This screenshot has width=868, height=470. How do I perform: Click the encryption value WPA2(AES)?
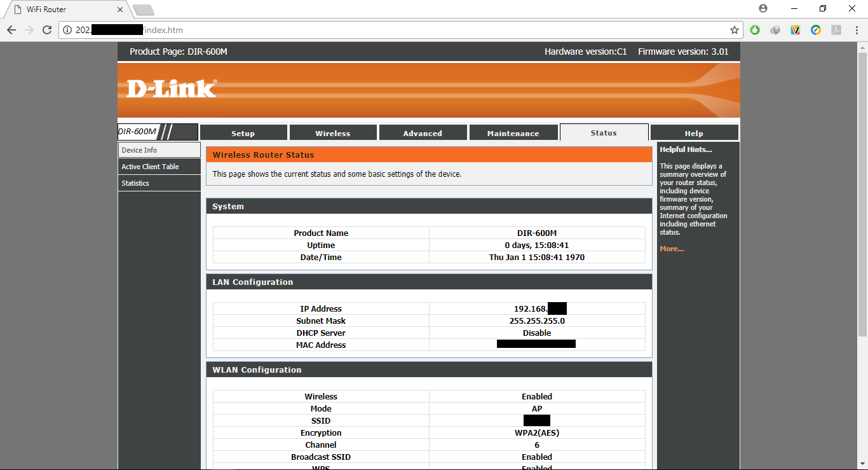point(537,433)
